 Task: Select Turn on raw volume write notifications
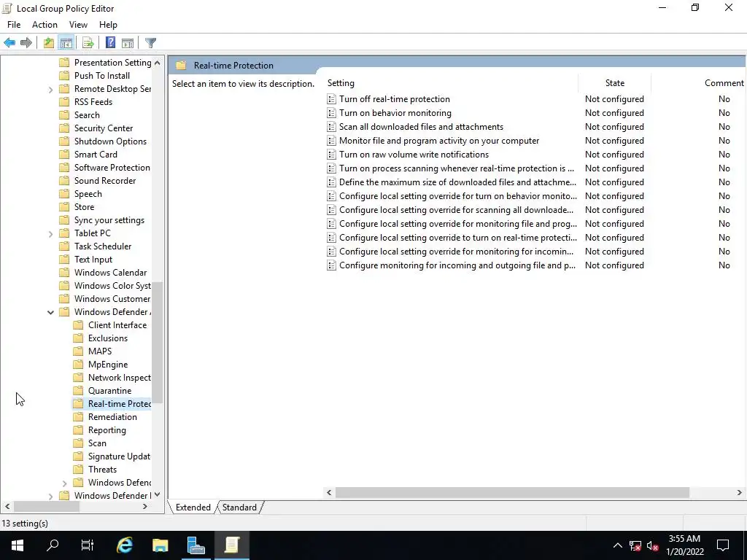414,155
